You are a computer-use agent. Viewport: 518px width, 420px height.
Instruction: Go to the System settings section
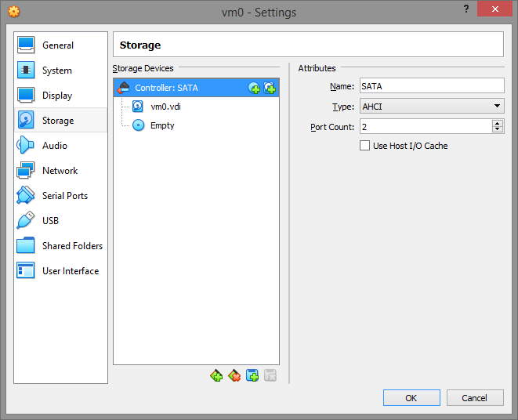[57, 71]
